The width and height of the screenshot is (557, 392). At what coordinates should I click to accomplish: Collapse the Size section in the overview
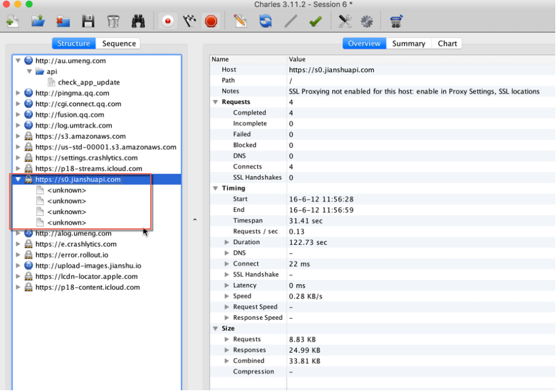pyautogui.click(x=216, y=328)
